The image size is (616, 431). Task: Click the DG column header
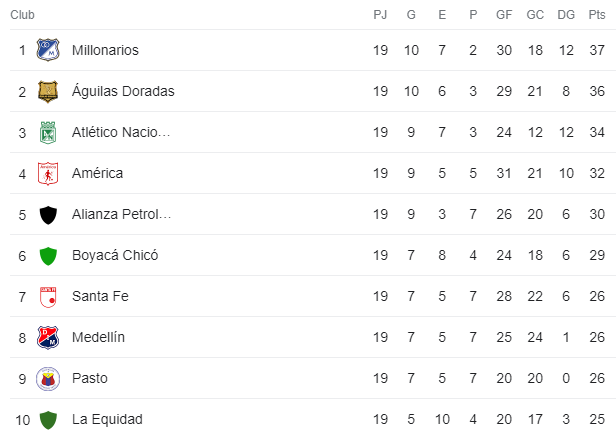pyautogui.click(x=566, y=15)
